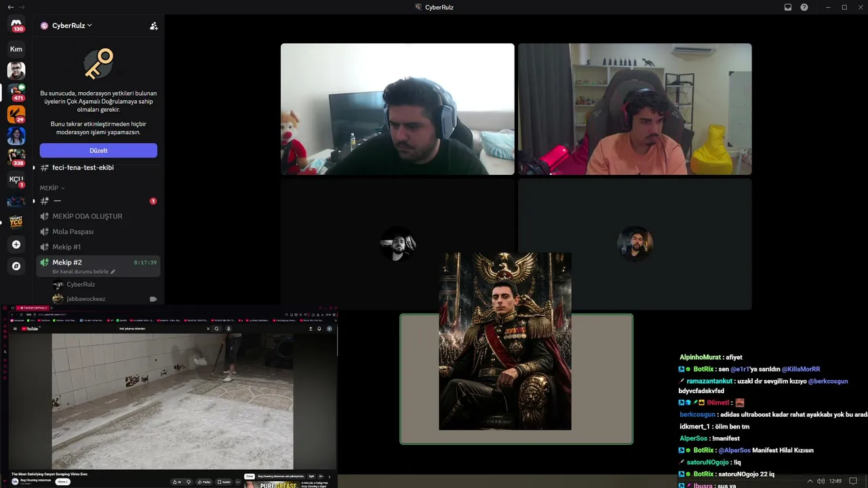
Task: Click the 'Bir kanal durumu belirle' status text
Action: click(x=81, y=272)
